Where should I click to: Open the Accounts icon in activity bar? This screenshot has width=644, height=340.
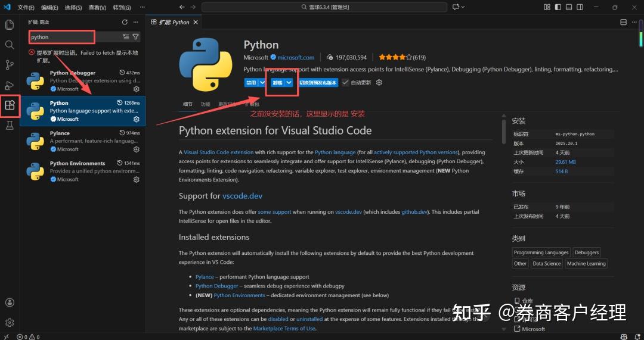click(10, 302)
